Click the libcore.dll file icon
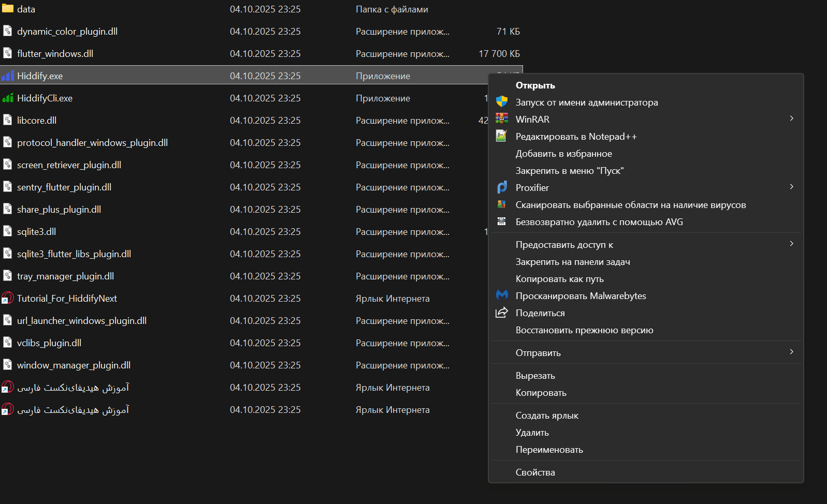This screenshot has width=827, height=504. point(8,121)
